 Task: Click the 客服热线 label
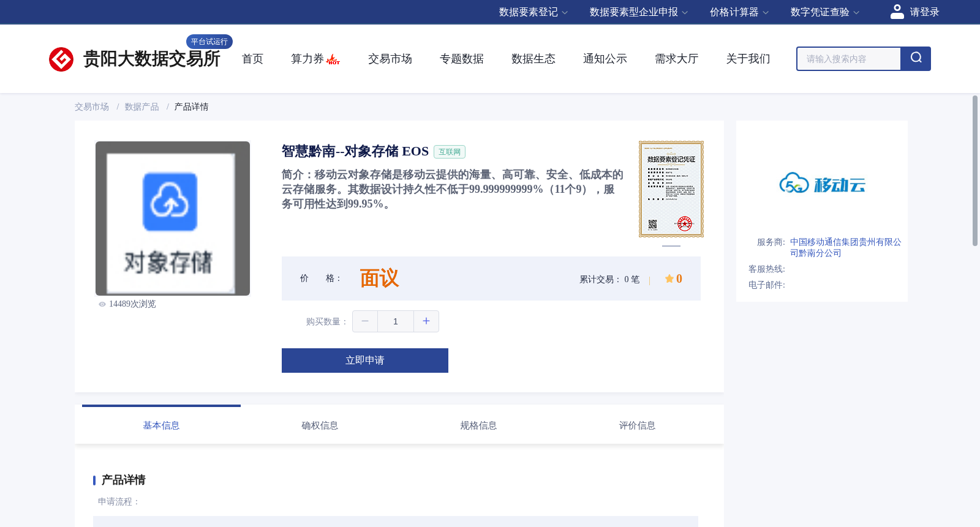click(x=767, y=269)
